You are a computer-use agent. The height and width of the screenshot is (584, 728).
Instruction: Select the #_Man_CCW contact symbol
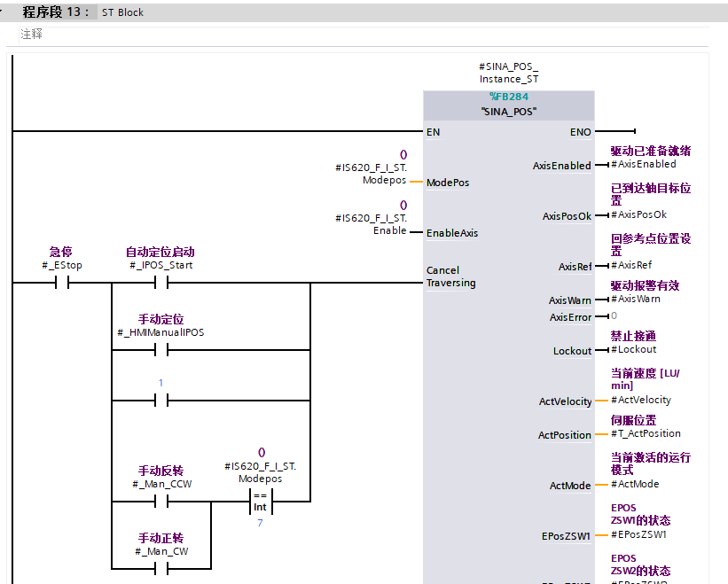[x=160, y=502]
